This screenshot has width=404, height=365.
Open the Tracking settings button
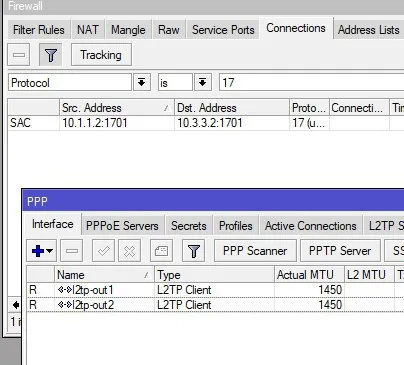coord(101,55)
